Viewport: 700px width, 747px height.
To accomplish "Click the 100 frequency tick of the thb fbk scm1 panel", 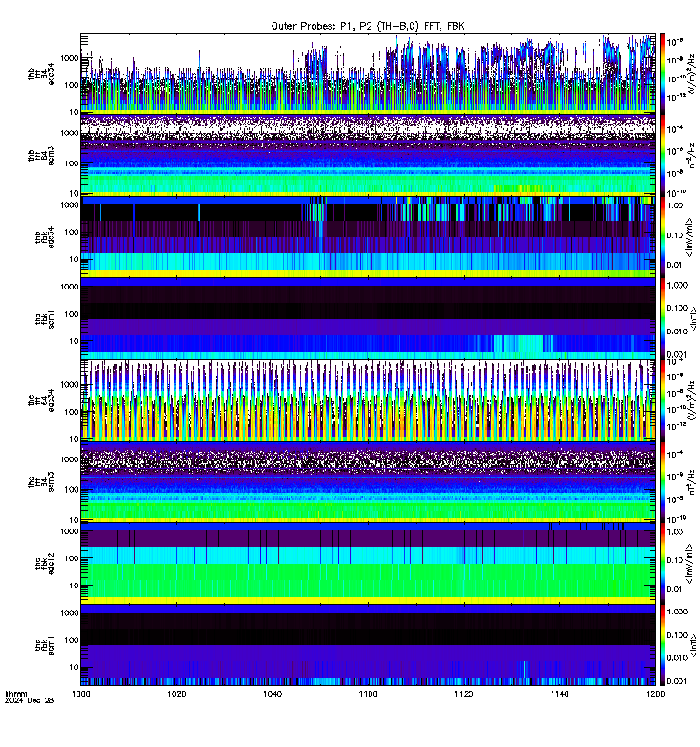I will pos(72,314).
